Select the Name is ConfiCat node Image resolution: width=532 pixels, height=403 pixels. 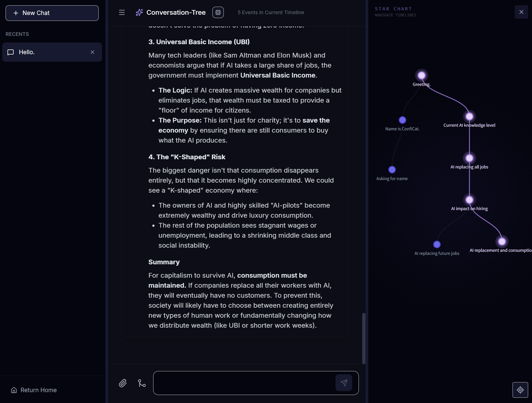point(402,120)
